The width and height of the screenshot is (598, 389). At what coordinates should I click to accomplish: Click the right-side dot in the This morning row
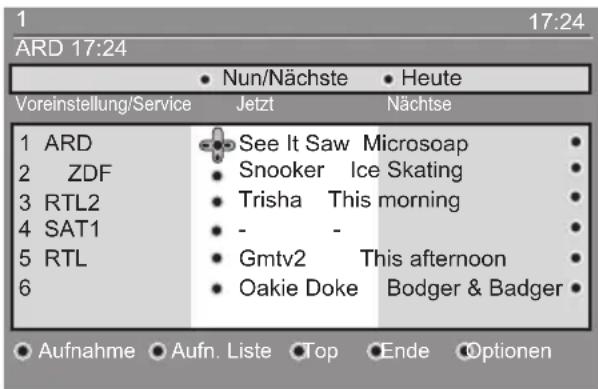(x=576, y=197)
